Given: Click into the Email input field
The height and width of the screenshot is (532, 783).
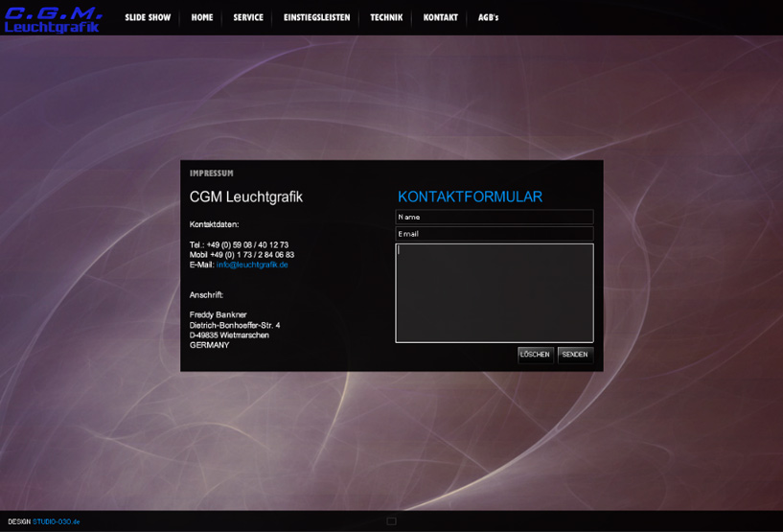Looking at the screenshot, I should tap(494, 234).
